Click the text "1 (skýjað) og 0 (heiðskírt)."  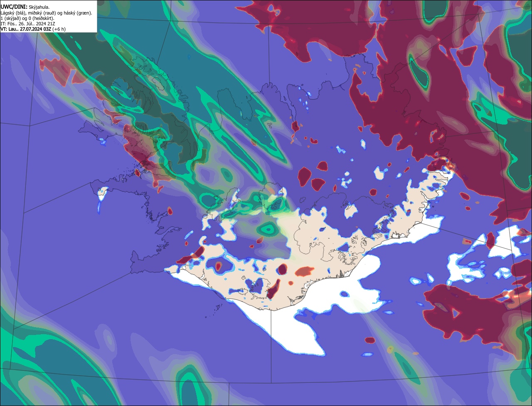pos(27,18)
